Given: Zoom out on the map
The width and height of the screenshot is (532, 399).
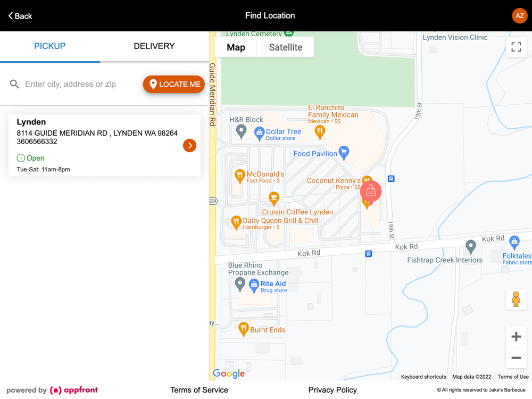Looking at the screenshot, I should tap(516, 358).
